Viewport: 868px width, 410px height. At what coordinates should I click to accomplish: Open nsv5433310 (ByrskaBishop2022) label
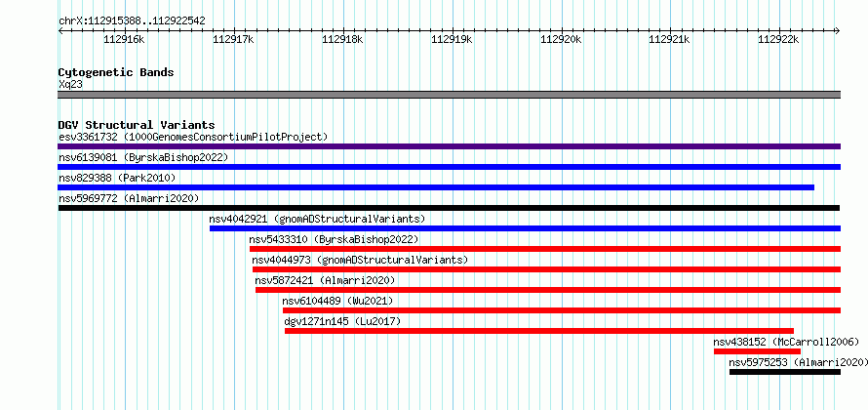coord(334,239)
